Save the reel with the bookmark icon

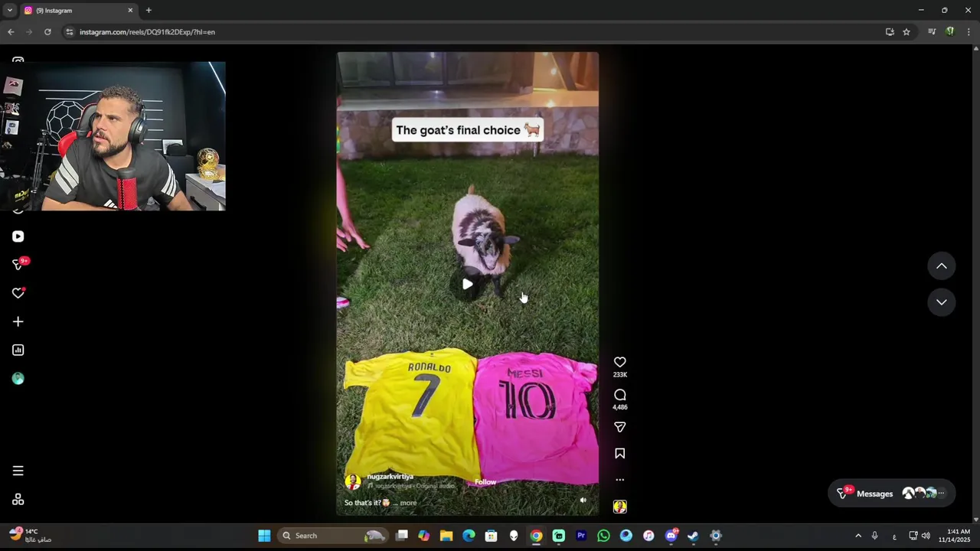point(620,454)
